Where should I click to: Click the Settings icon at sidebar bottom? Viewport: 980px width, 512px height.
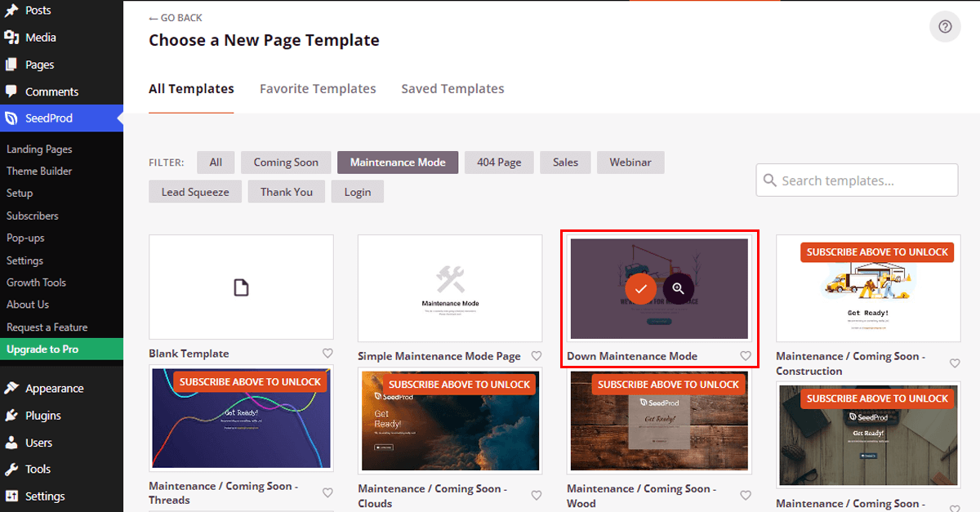coord(11,496)
